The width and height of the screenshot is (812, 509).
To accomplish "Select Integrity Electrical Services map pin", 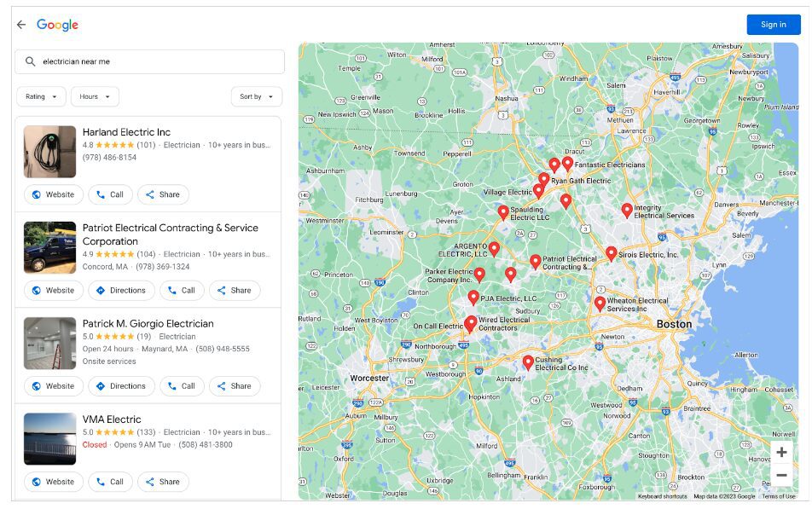I will point(627,211).
